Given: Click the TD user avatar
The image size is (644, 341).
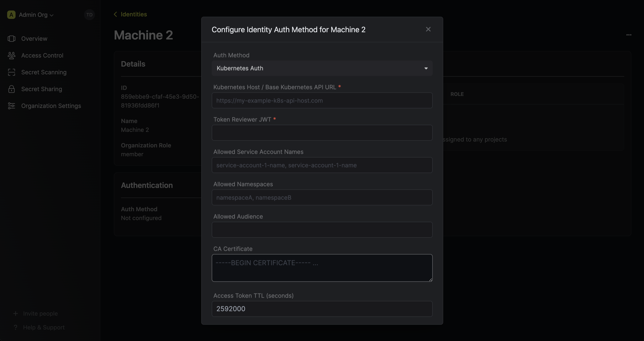Looking at the screenshot, I should coord(89,15).
